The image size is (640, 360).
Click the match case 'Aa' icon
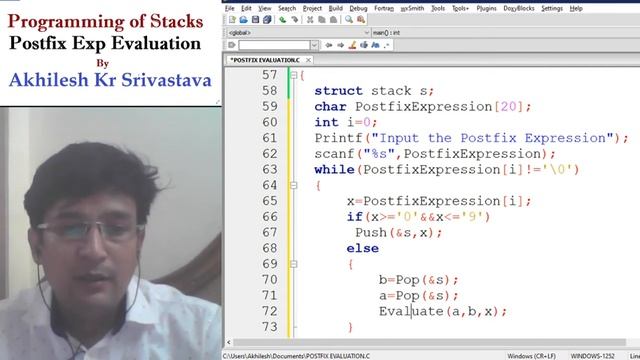pyautogui.click(x=375, y=45)
